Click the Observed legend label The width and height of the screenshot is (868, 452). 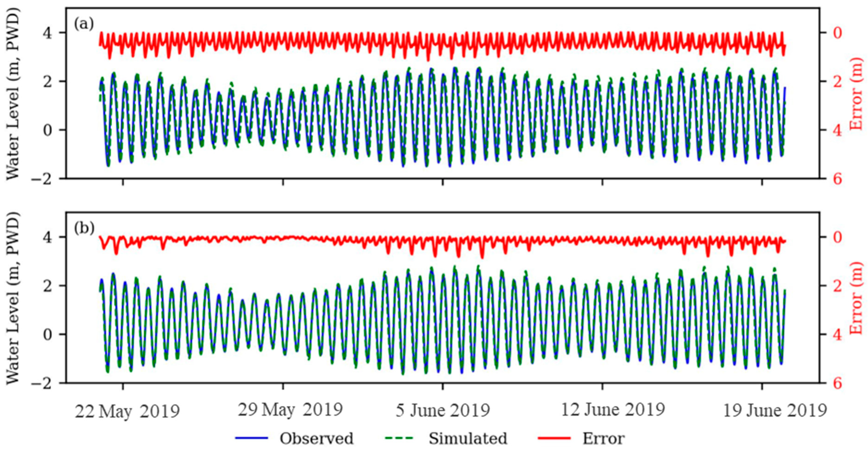(316, 439)
